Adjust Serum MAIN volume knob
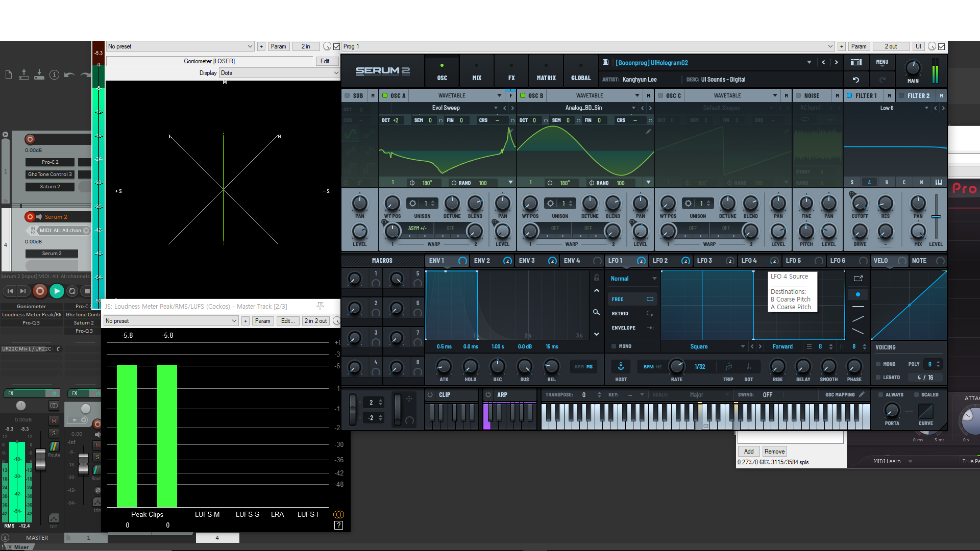 (x=913, y=67)
